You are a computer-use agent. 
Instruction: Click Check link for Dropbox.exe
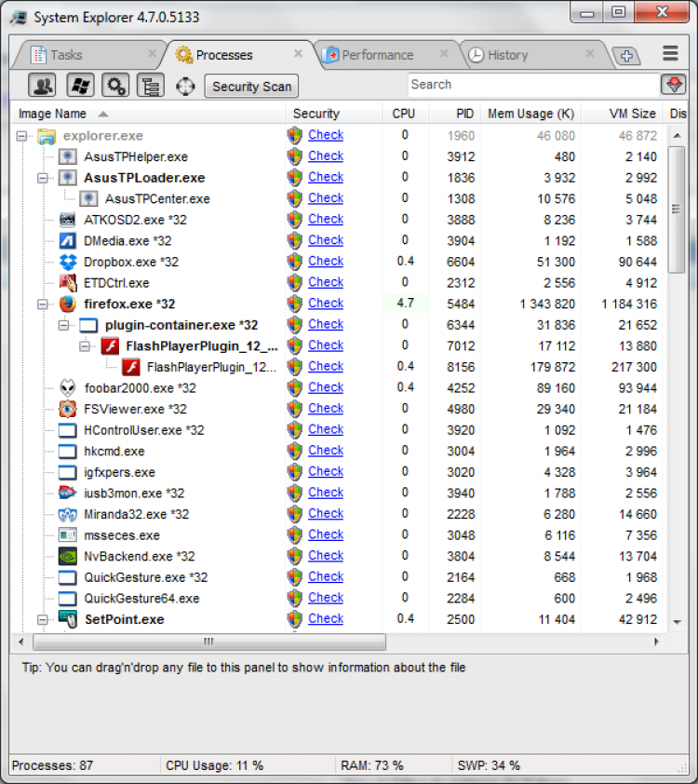(326, 261)
